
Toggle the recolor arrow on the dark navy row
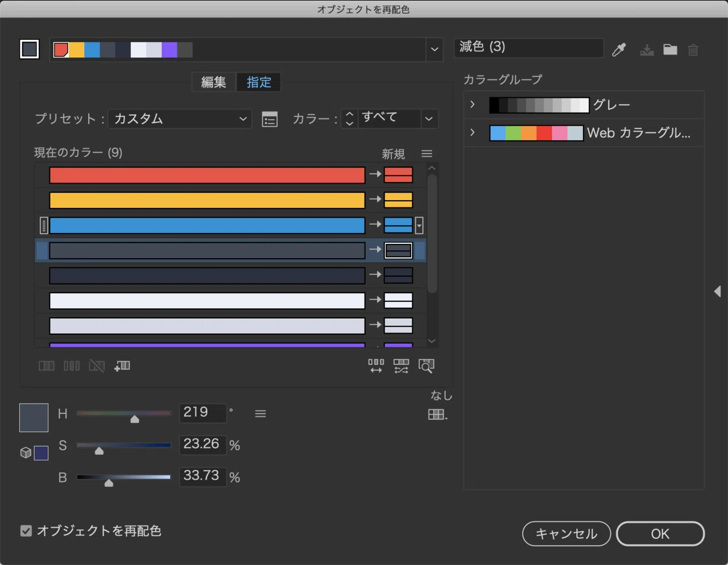coord(375,274)
